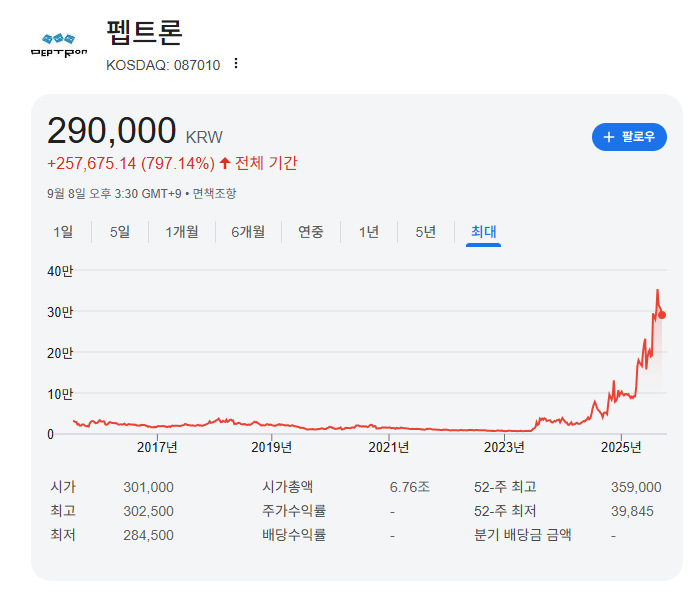700x597 pixels.
Task: Switch to the 1개월 chart range
Action: click(182, 232)
